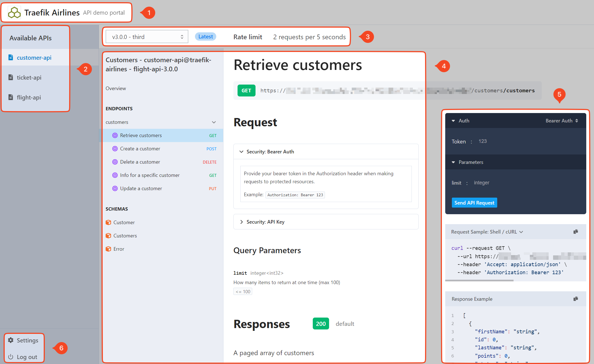Click the Error schema cube icon
Viewport: 594px width, 364px height.
click(x=108, y=249)
